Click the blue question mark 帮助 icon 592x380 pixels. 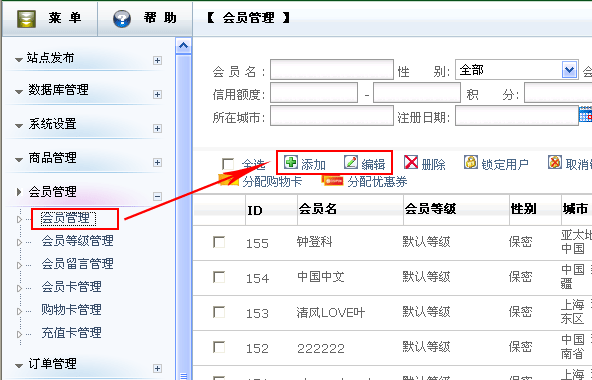point(122,18)
